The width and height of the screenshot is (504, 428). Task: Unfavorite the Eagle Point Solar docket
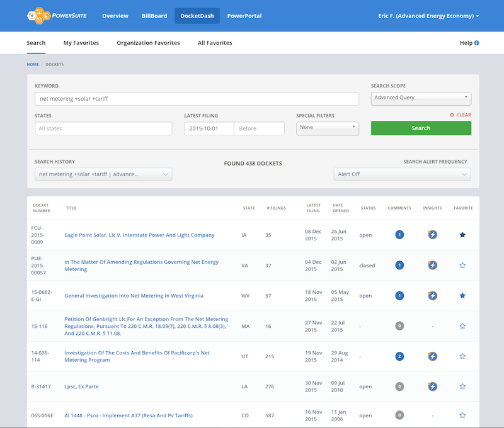coord(462,235)
